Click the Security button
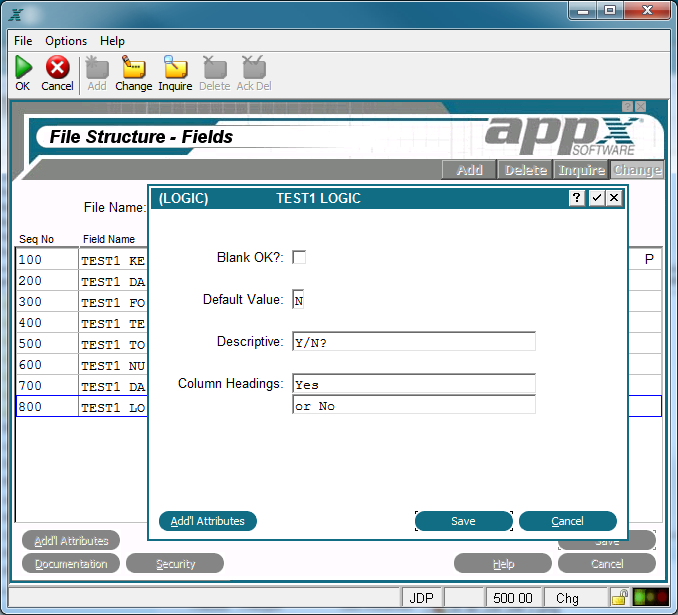The width and height of the screenshot is (678, 615). click(175, 564)
